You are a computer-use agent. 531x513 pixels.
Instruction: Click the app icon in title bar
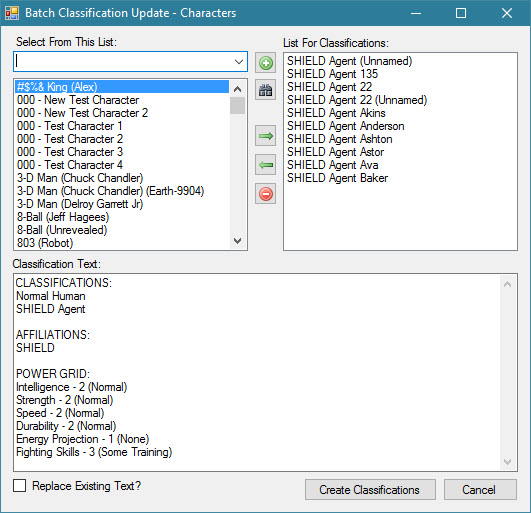[12, 13]
